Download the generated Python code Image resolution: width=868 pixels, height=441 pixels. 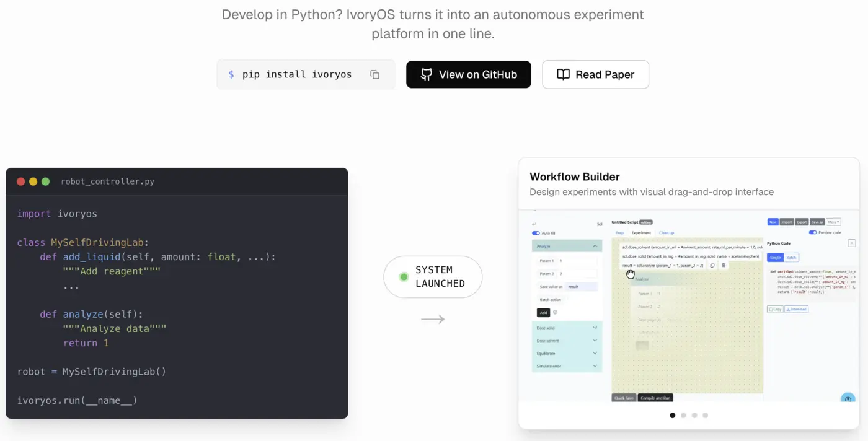pos(796,309)
